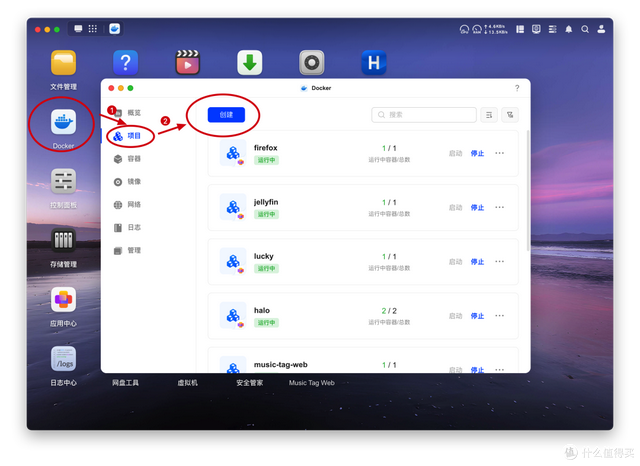Click the Docker whale taskbar icon
640x466 pixels.
[x=115, y=29]
